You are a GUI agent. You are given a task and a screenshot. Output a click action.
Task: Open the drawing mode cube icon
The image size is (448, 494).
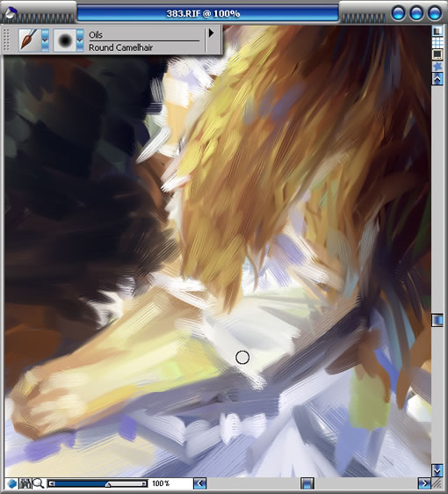coord(11,483)
